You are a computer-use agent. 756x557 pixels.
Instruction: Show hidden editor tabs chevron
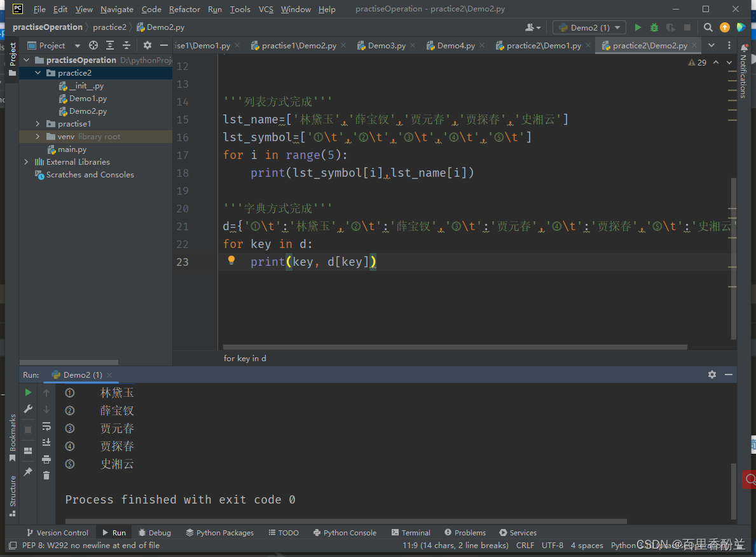pos(711,45)
